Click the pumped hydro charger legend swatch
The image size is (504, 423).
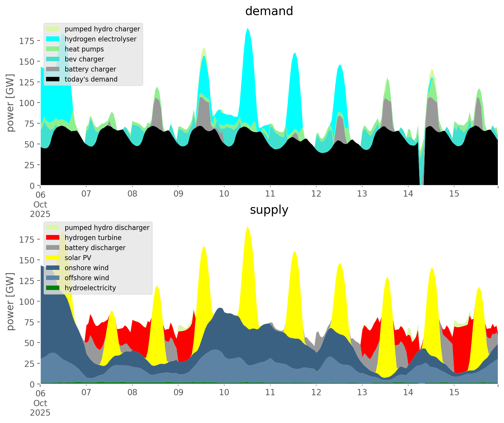click(53, 29)
